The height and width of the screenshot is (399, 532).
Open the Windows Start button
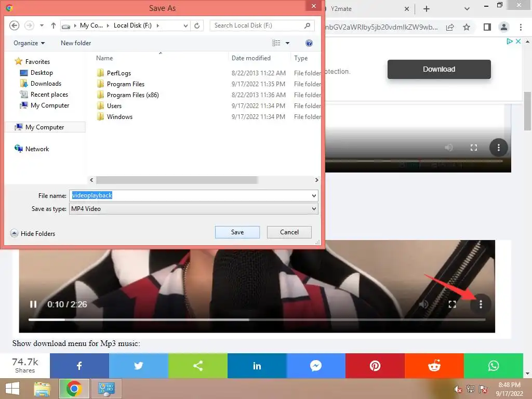(12, 389)
